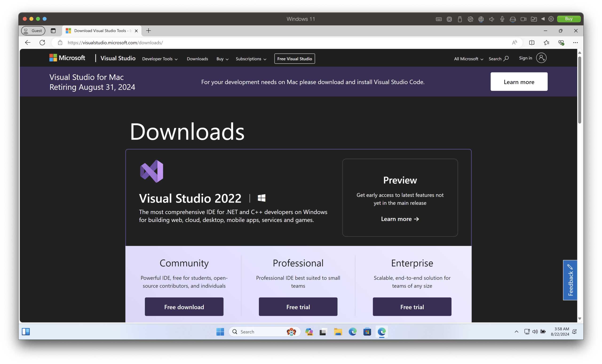The height and width of the screenshot is (364, 602).
Task: Open Widgets button on taskbar
Action: point(26,332)
